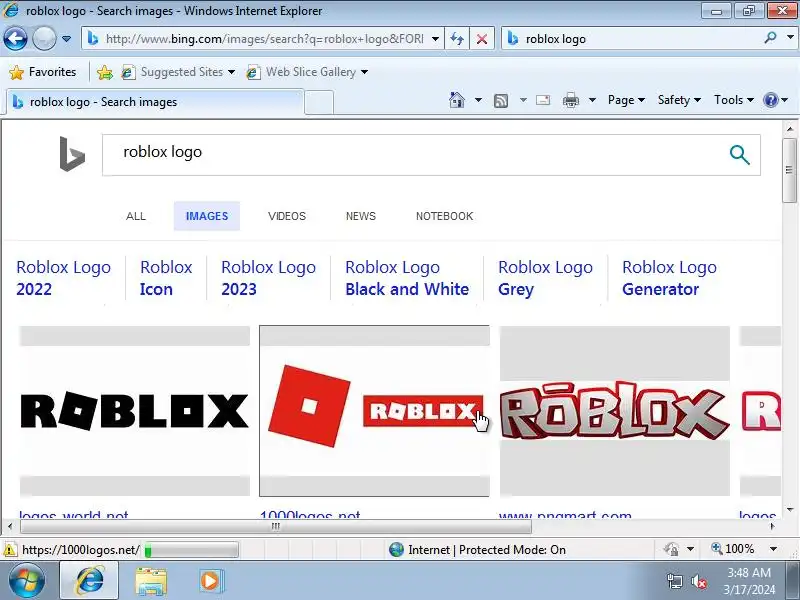
Task: Click Roblox Logo Black and White suggestion
Action: point(407,278)
